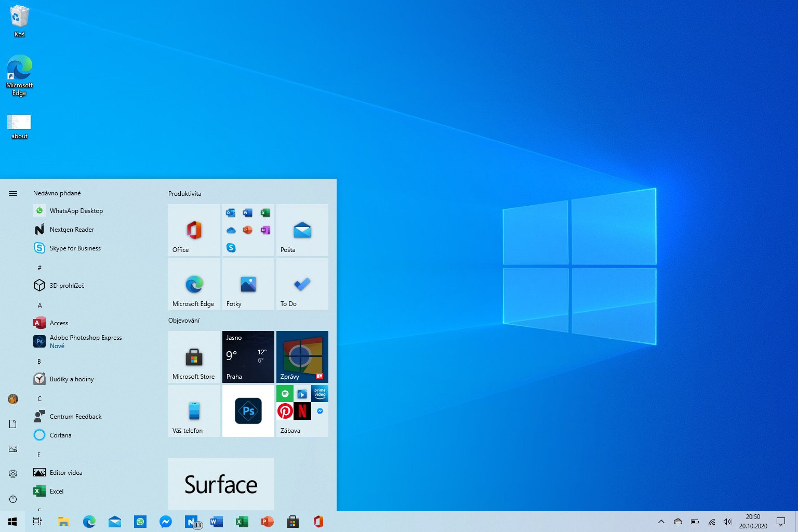Open Messenger from the taskbar
The width and height of the screenshot is (798, 532).
click(165, 522)
